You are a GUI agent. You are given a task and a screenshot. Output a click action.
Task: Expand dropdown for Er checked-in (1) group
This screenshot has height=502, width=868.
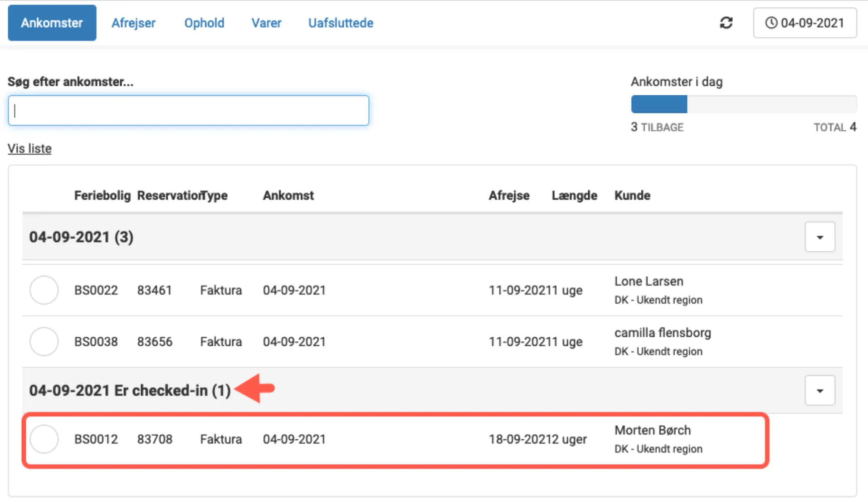tap(819, 390)
